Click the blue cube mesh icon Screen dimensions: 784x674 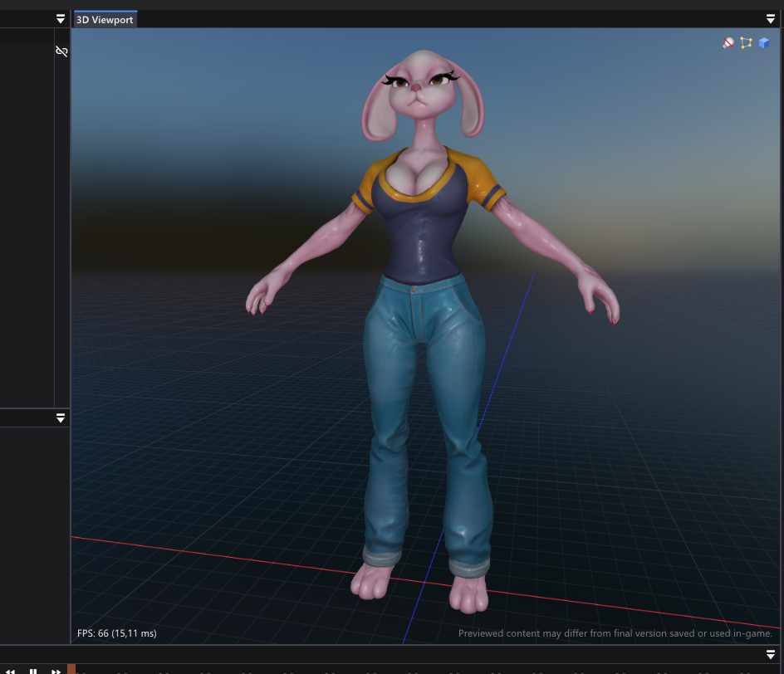pyautogui.click(x=764, y=43)
